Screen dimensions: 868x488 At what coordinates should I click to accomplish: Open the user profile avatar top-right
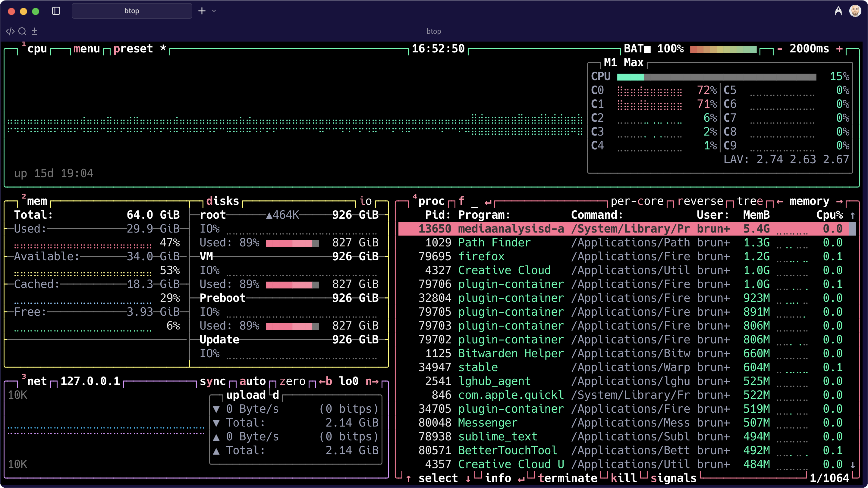[x=856, y=11]
